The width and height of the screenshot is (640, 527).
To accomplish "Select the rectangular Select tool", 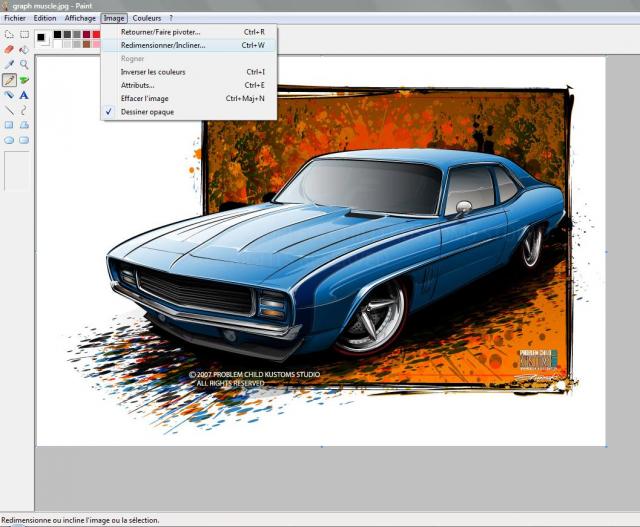I will click(x=24, y=35).
